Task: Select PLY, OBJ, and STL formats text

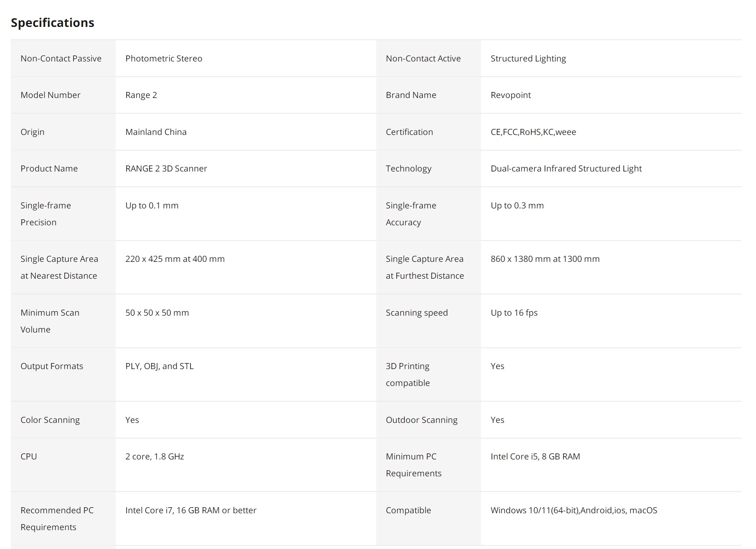Action: point(160,366)
